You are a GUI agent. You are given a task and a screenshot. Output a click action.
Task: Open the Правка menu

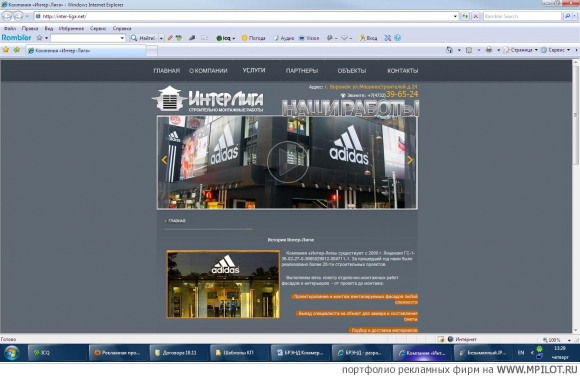(x=30, y=28)
